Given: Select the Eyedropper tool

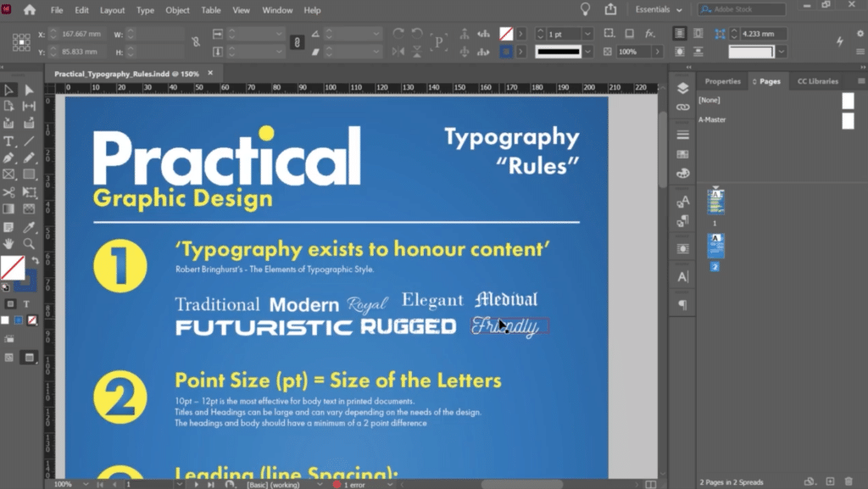Looking at the screenshot, I should click(x=28, y=227).
